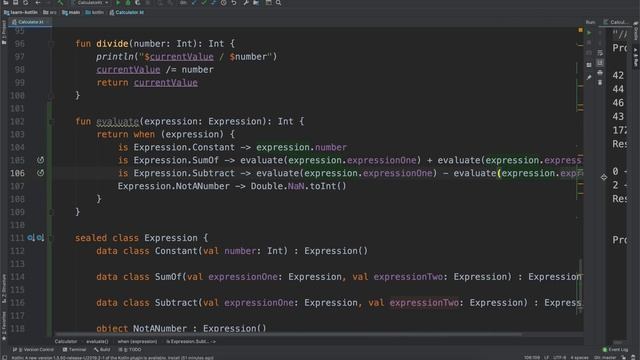This screenshot has height=360, width=640.
Task: Select the src folder breadcrumb
Action: 50,12
